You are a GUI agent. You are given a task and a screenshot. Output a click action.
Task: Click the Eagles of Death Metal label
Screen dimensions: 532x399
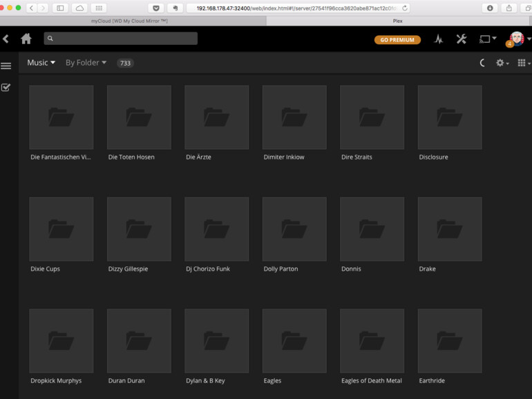372,380
